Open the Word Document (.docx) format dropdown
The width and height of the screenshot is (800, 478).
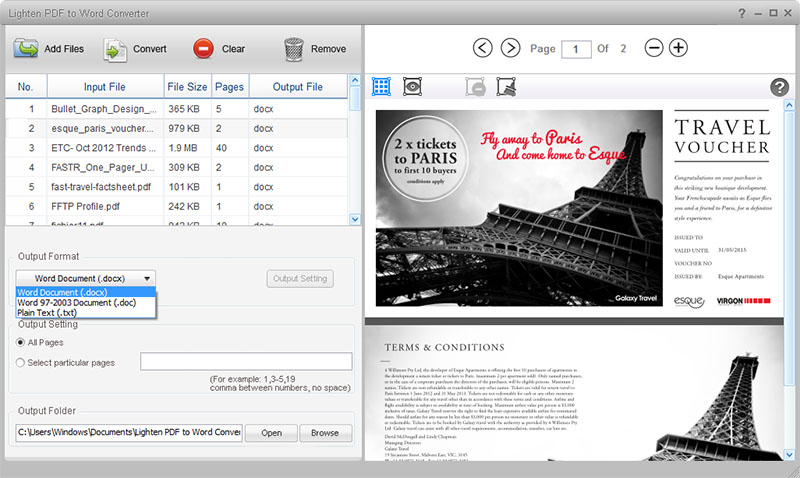(x=86, y=279)
